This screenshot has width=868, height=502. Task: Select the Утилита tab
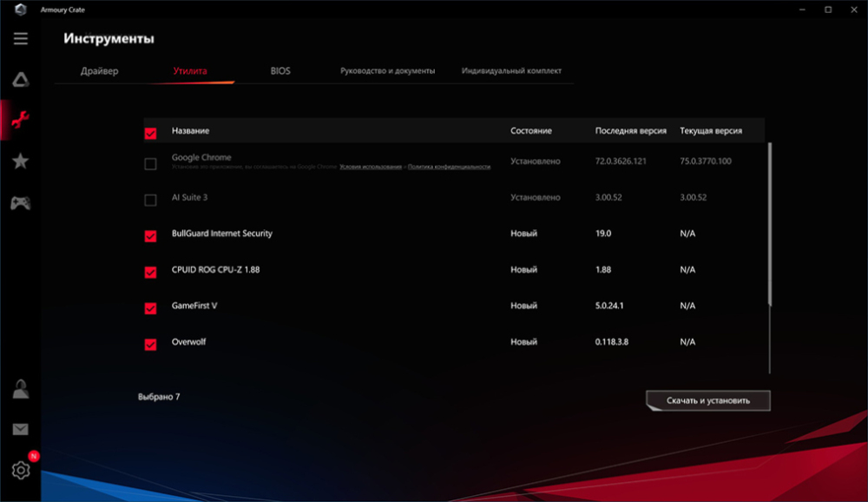pyautogui.click(x=190, y=71)
